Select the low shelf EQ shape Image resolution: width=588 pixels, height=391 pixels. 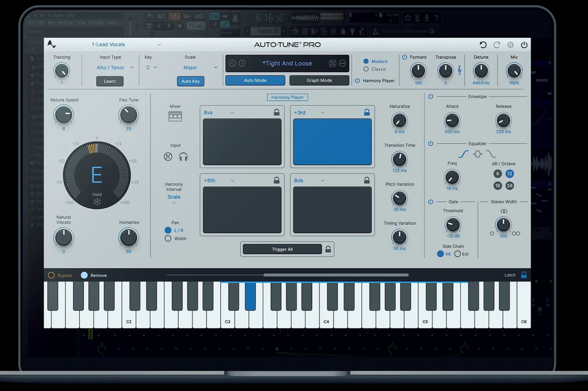pos(463,154)
